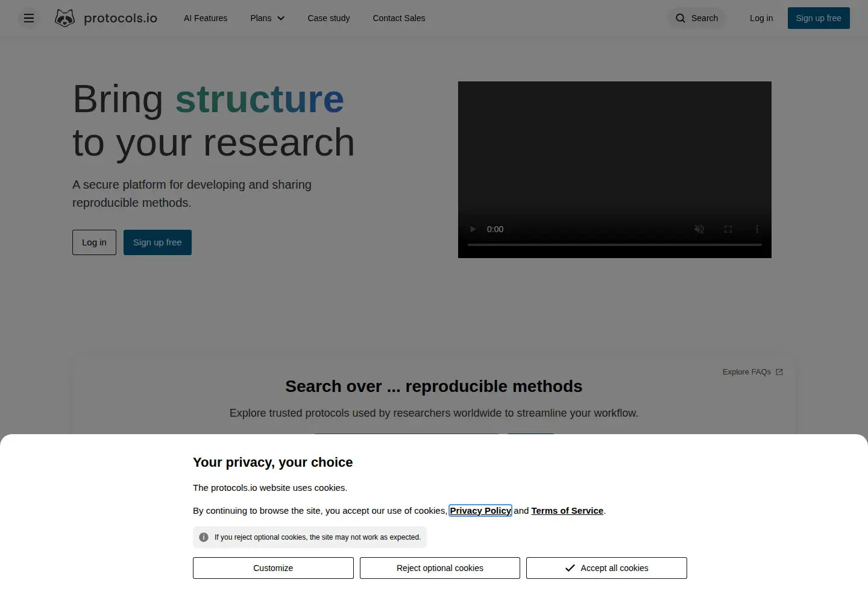Open video more-options menu
868x603 pixels.
coord(757,229)
